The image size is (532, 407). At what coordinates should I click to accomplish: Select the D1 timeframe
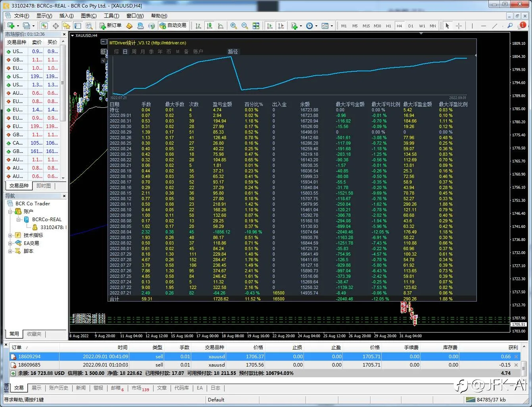pos(411,26)
